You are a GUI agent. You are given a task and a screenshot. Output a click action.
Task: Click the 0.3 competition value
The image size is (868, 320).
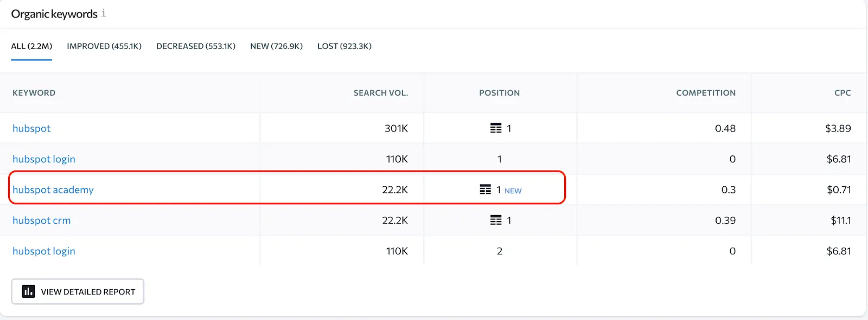coord(729,190)
